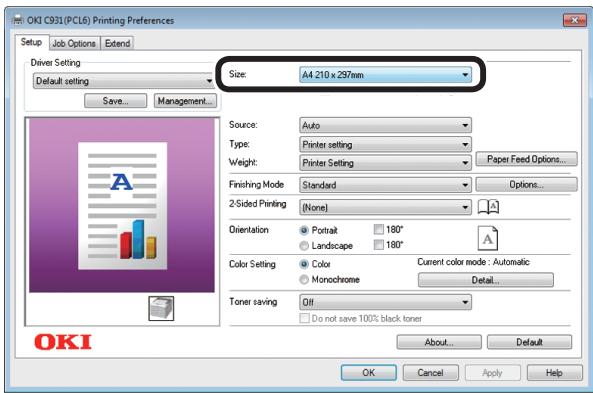Image resolution: width=593 pixels, height=393 pixels.
Task: Open the Driver Setting dropdown
Action: pyautogui.click(x=124, y=81)
